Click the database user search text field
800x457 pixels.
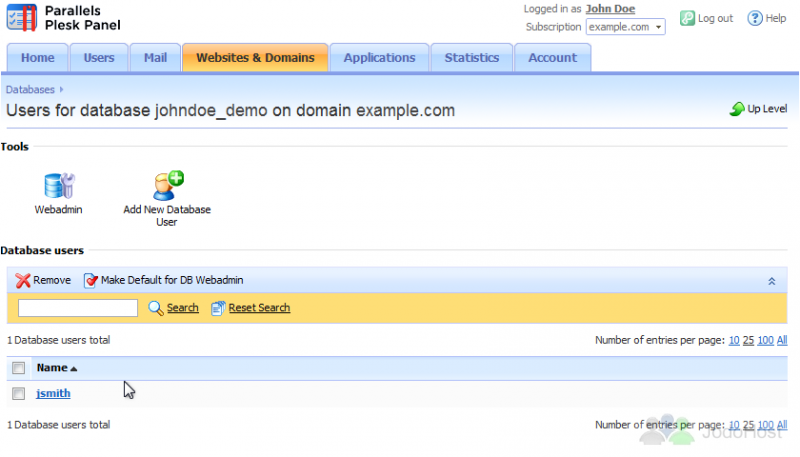[x=78, y=308]
